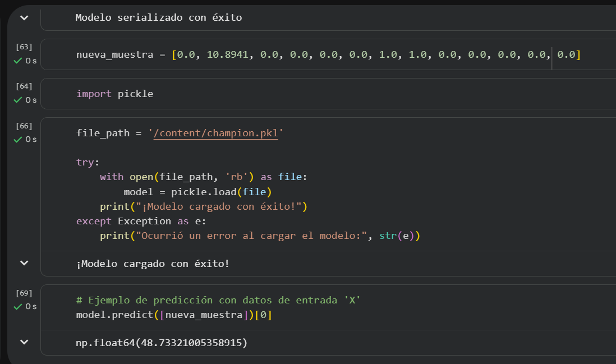Click the value 10.8941 in nueva_muestra
616x364 pixels.
click(x=227, y=54)
